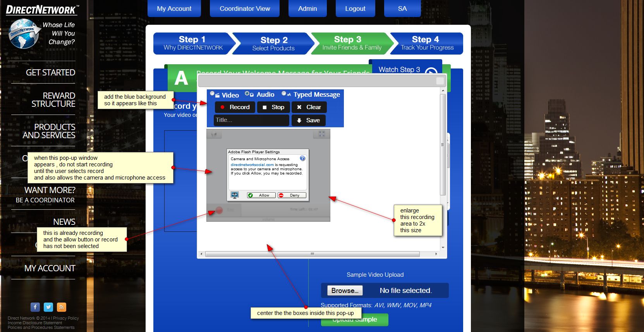This screenshot has height=332, width=644.
Task: Deny camera and microphone access
Action: (292, 195)
